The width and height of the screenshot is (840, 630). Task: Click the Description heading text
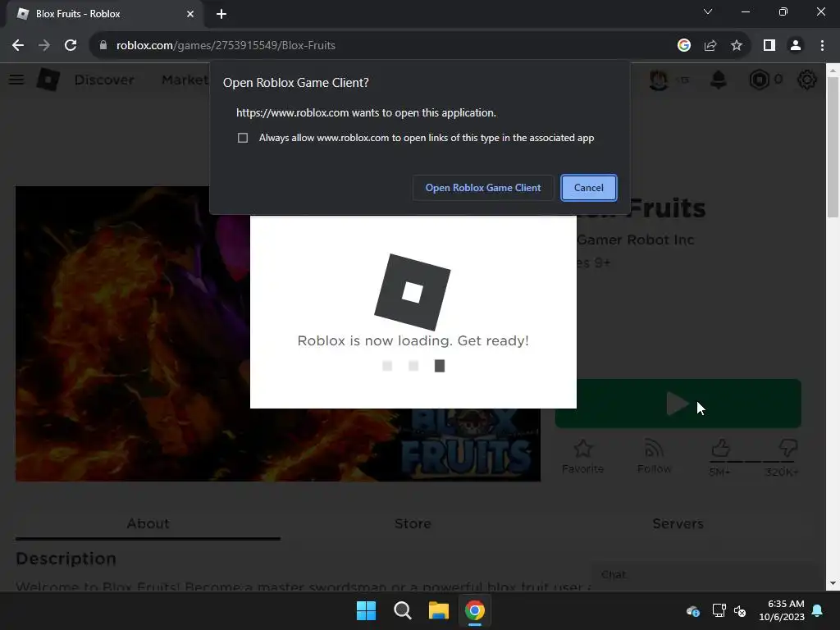[66, 559]
